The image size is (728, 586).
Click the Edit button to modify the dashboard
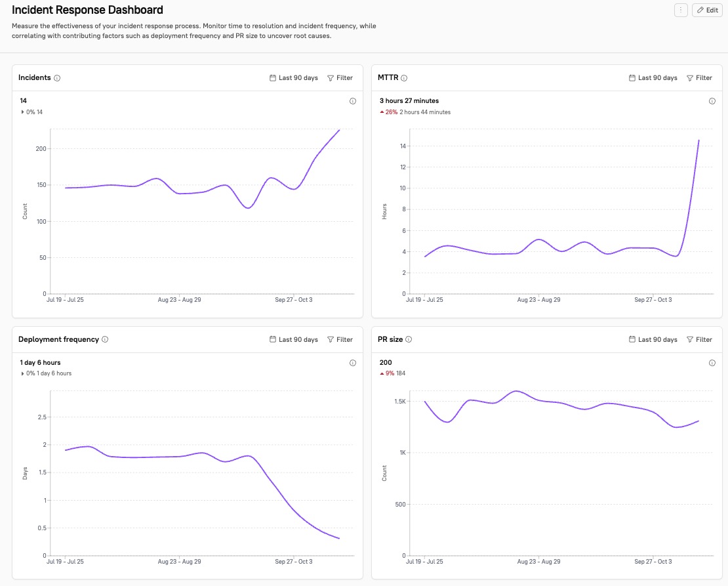click(706, 10)
